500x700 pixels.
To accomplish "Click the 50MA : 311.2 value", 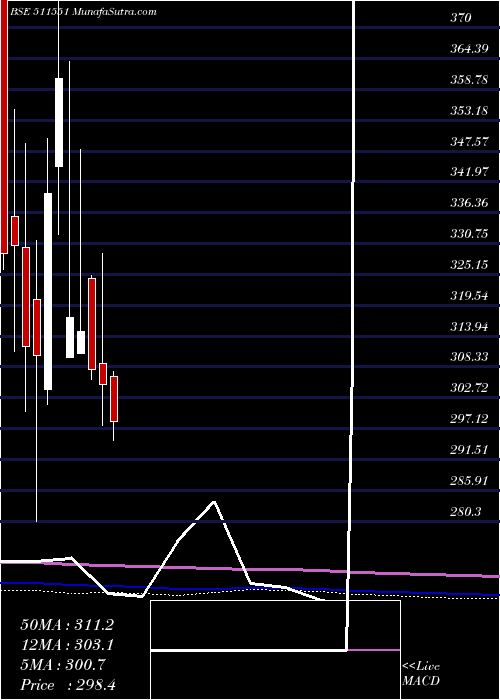I will (67, 624).
